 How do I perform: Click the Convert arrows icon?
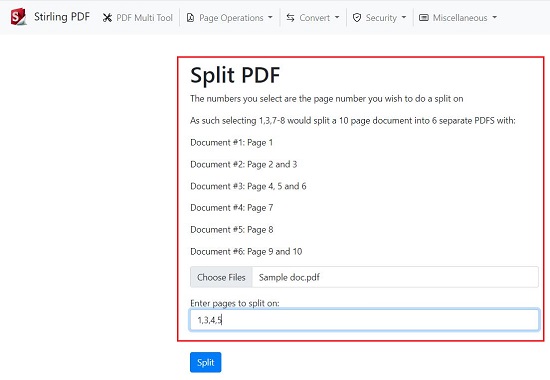point(290,18)
